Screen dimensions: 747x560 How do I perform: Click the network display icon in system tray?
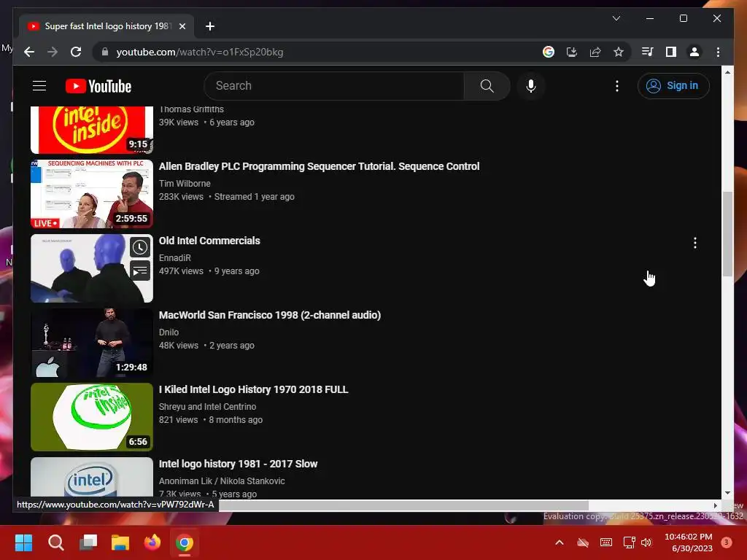click(x=630, y=542)
